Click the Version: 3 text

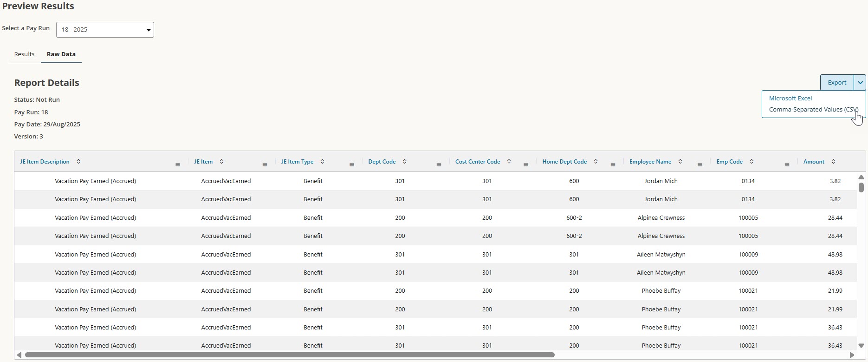29,136
